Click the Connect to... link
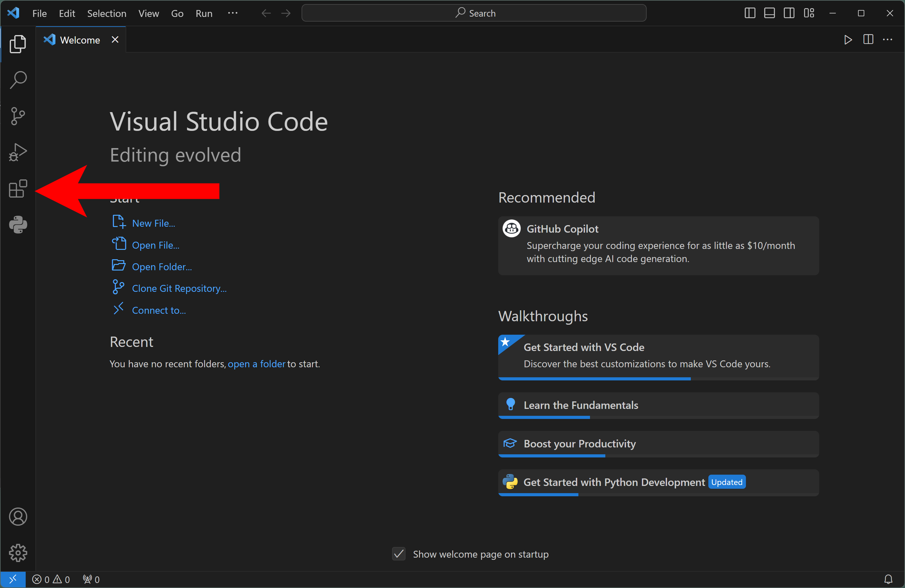Screen dimensions: 905x588 tap(159, 310)
